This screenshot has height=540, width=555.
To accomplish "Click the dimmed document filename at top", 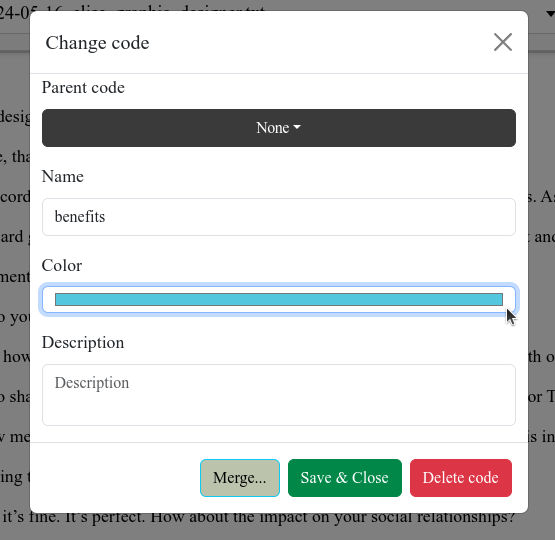I will click(x=14, y=13).
